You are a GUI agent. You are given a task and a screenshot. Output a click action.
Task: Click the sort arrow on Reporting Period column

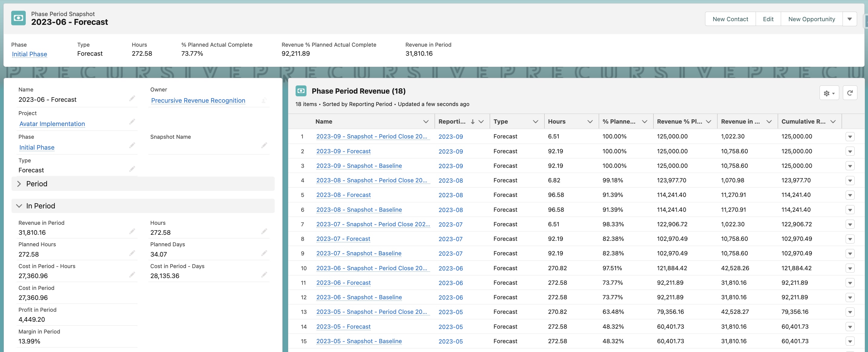[472, 121]
